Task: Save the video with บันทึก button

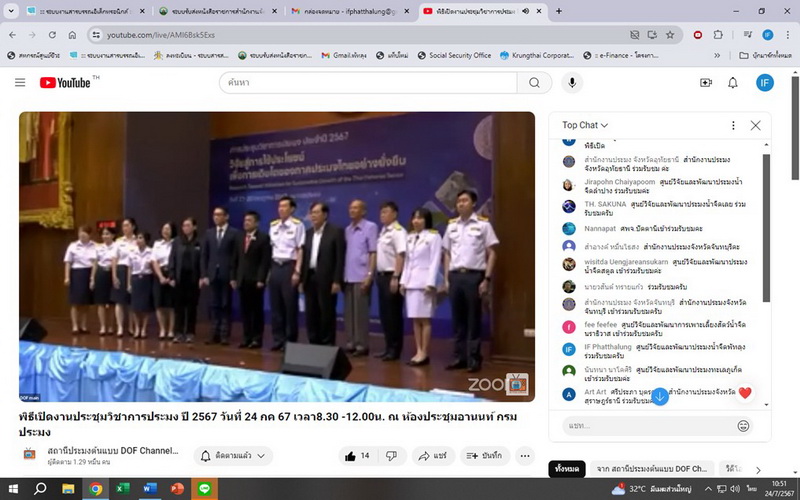Action: 484,456
